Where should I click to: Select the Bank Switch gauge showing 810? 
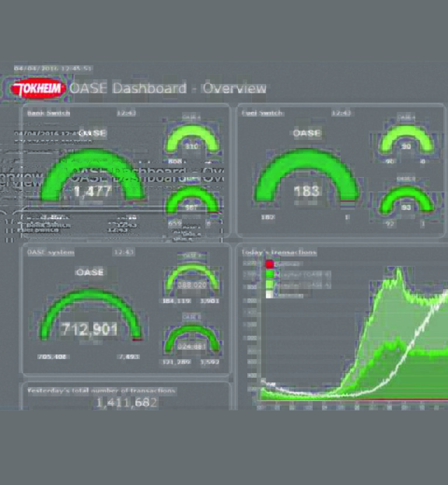(x=192, y=139)
